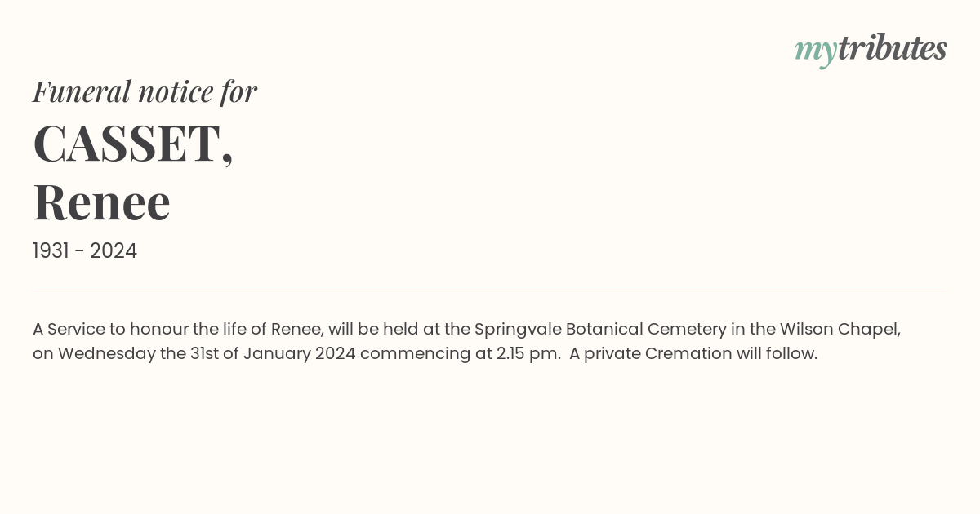Click the "1931 - 2024" years text

85,250
